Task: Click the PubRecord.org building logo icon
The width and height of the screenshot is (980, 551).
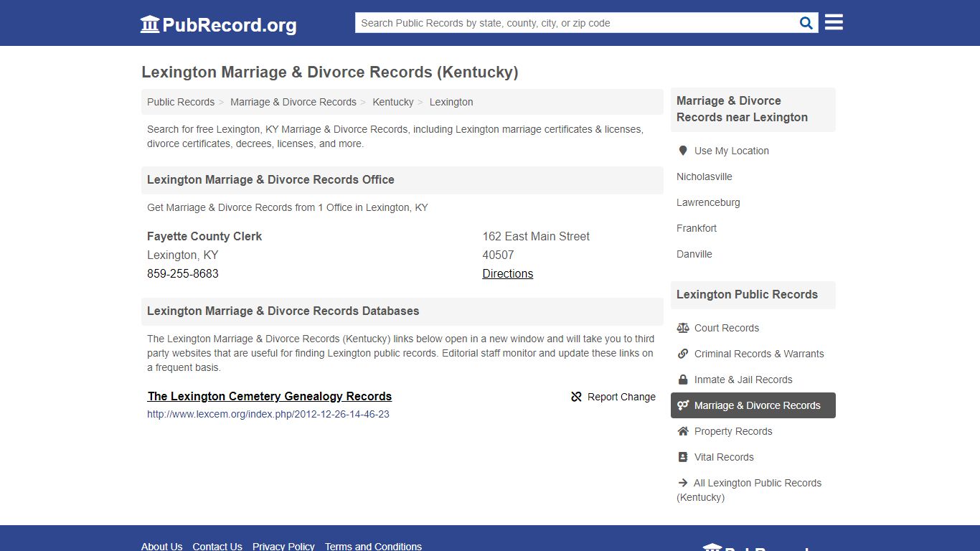Action: [150, 24]
